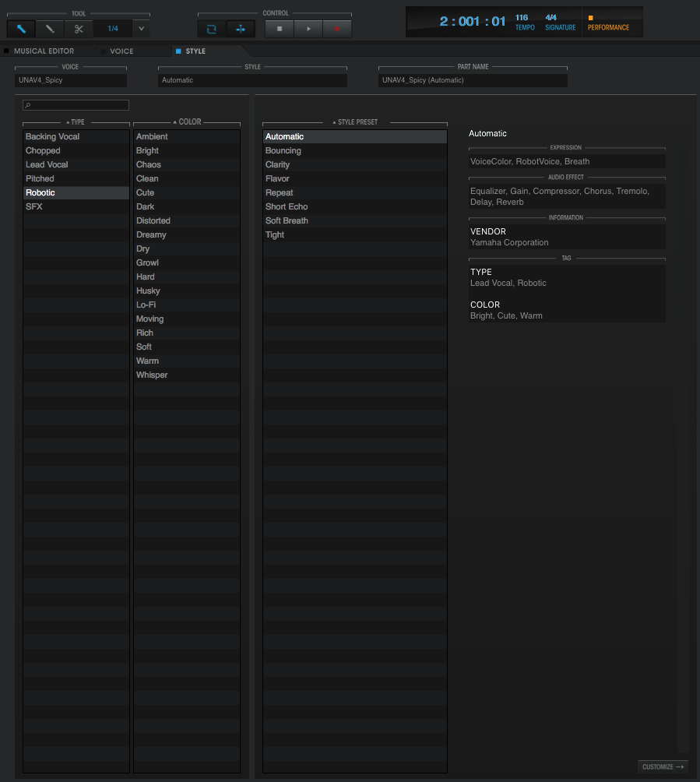Select Ambient color

click(x=187, y=136)
